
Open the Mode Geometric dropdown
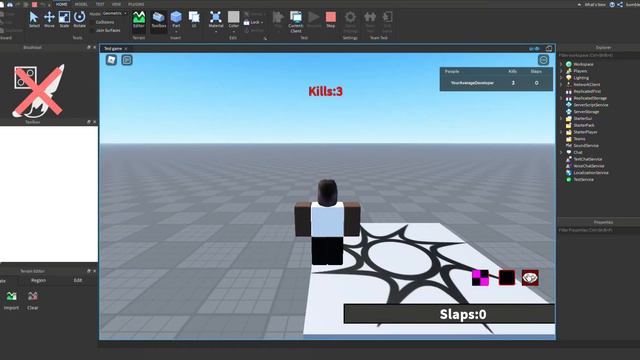pyautogui.click(x=114, y=13)
